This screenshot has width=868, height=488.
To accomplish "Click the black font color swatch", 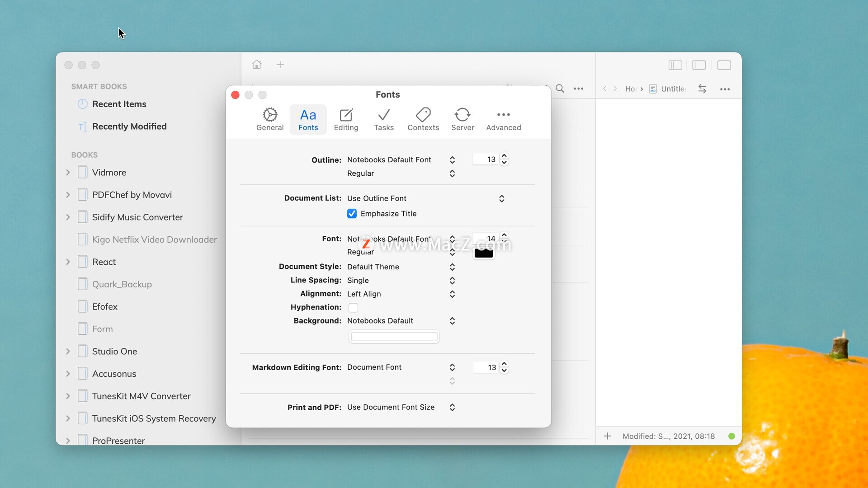I will click(484, 253).
